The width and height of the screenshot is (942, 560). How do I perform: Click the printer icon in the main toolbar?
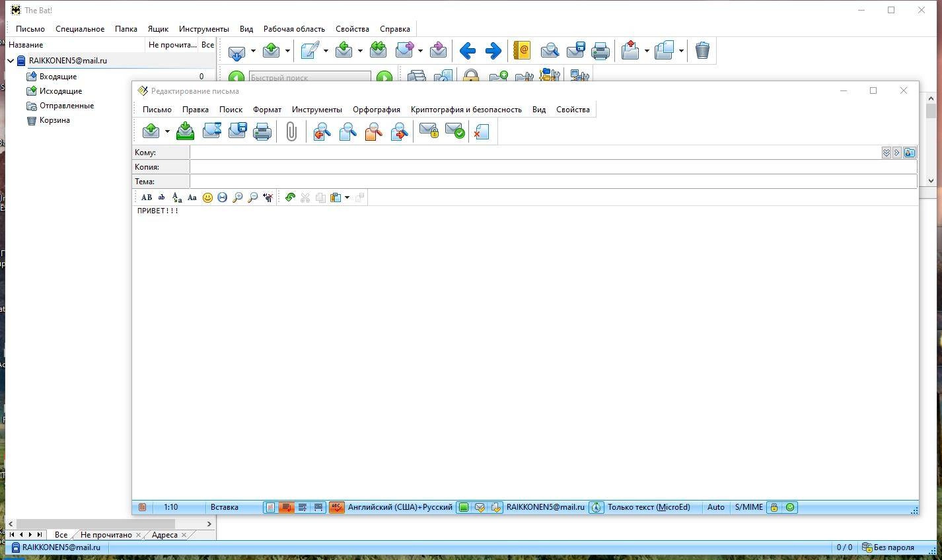[600, 50]
